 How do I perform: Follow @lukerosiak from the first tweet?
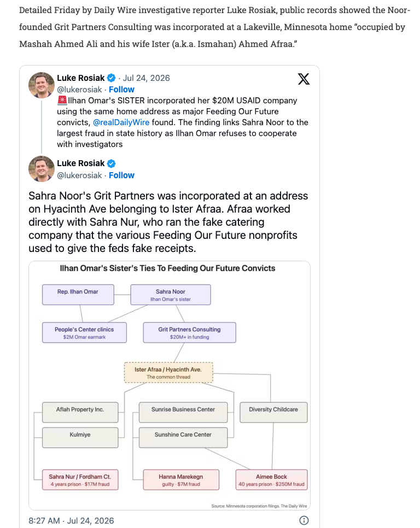tap(121, 90)
